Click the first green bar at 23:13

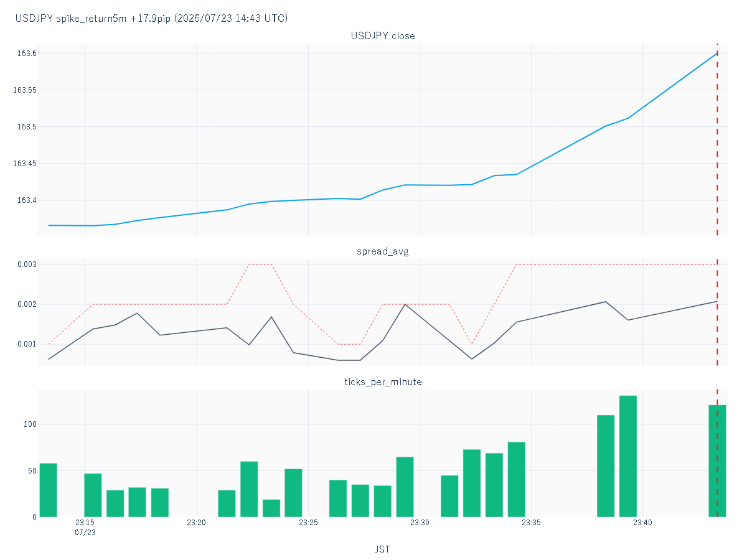tap(48, 490)
